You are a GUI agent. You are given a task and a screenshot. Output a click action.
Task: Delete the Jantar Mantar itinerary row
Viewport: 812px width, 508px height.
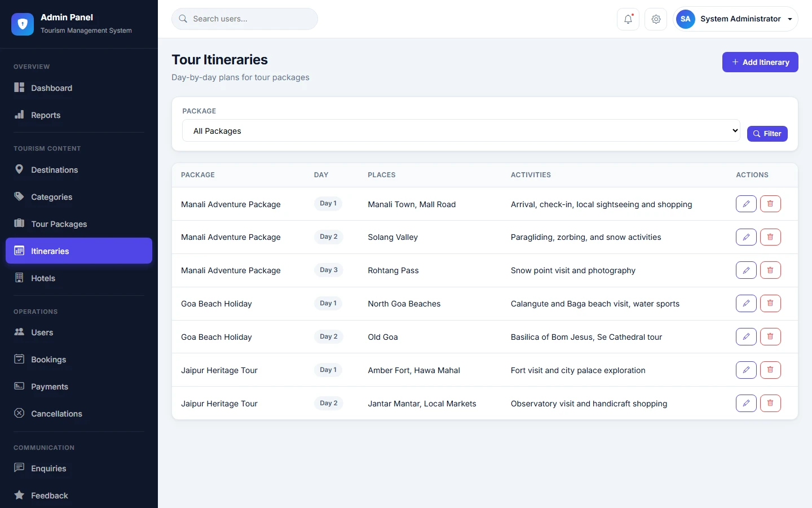[x=770, y=404]
